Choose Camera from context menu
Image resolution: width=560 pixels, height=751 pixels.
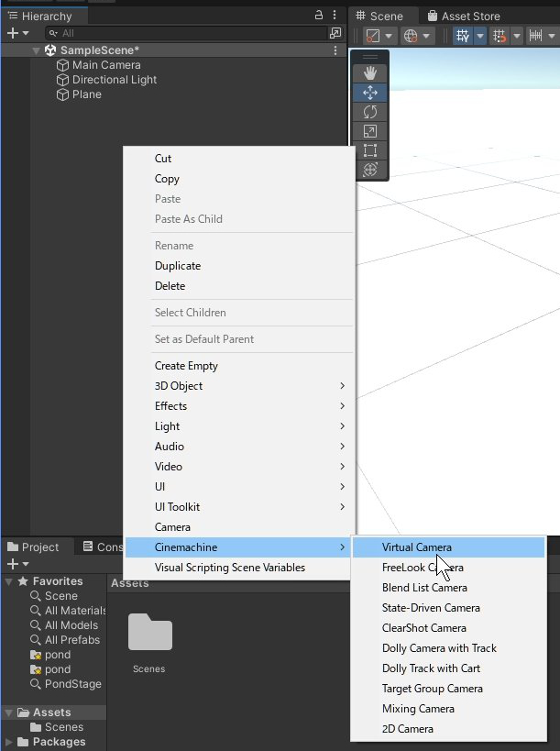click(239, 527)
